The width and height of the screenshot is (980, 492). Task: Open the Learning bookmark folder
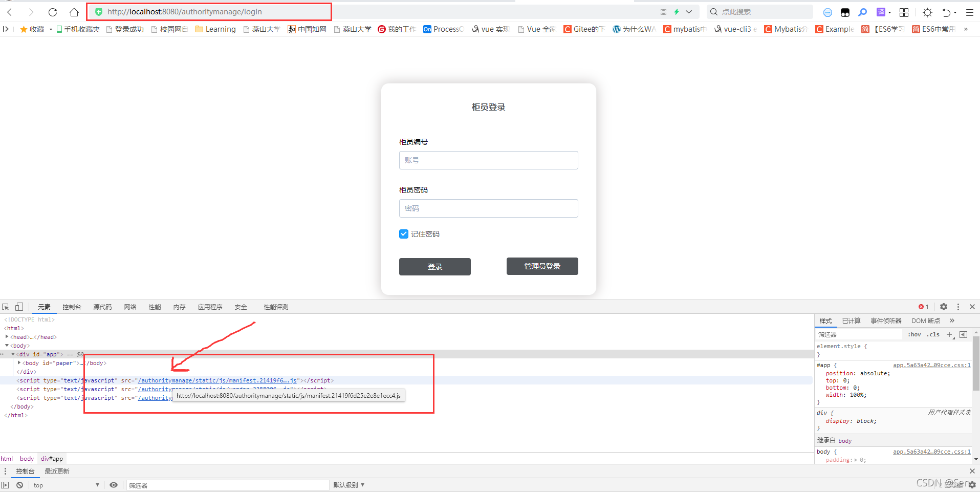215,29
